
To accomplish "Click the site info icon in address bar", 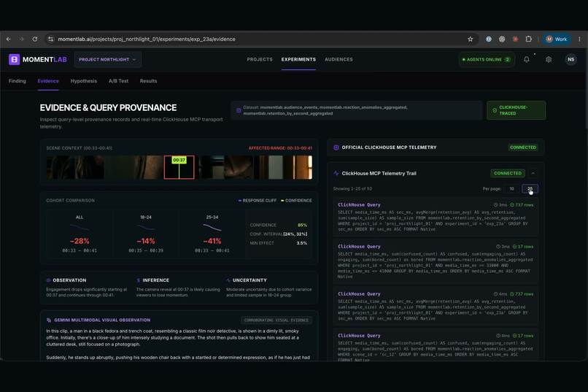I will (50, 39).
